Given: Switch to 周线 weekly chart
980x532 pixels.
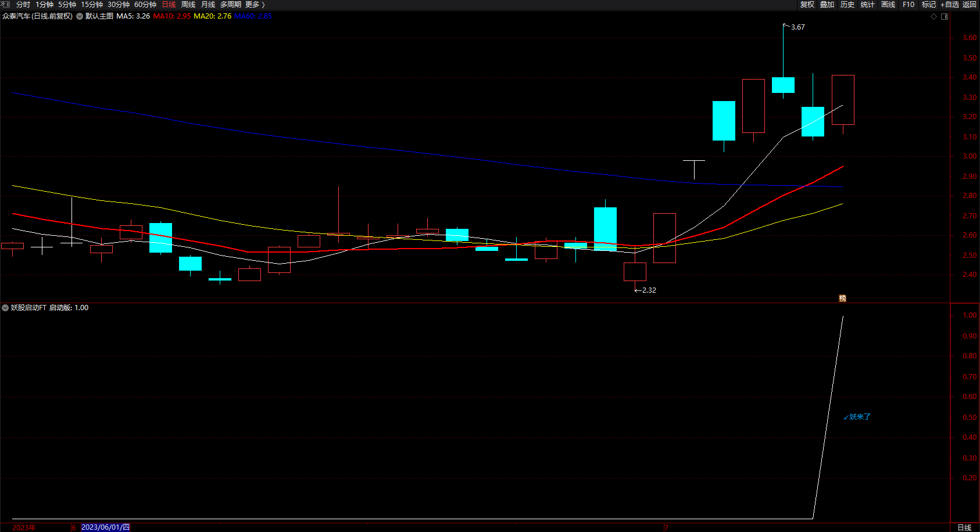Looking at the screenshot, I should [x=188, y=5].
